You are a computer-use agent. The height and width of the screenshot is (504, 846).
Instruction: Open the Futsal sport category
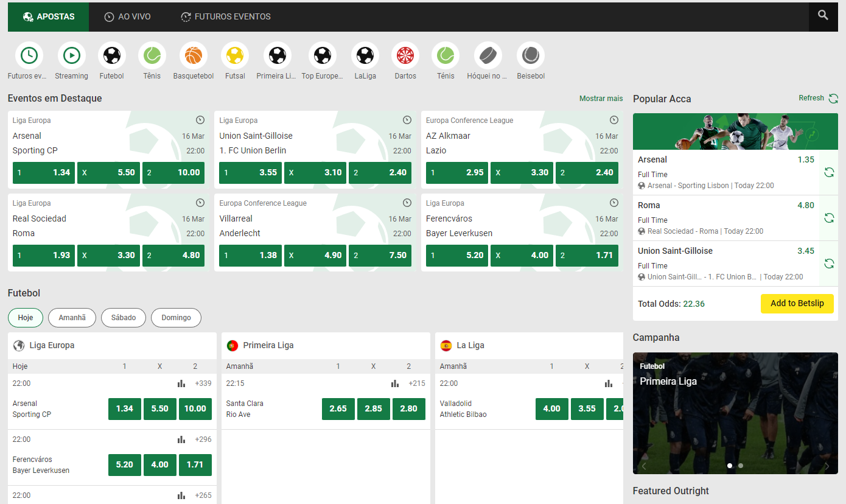(x=234, y=54)
